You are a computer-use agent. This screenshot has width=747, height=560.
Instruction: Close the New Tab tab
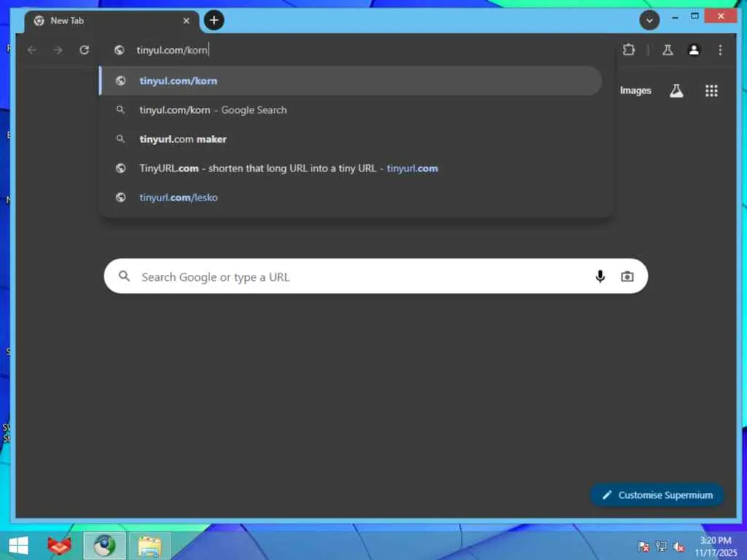186,21
